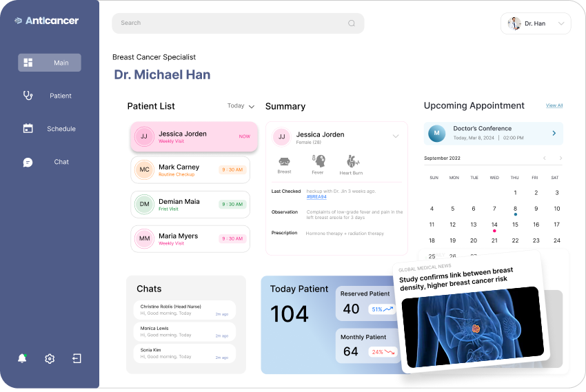Image resolution: width=586 pixels, height=392 pixels.
Task: Click the M avatar on Doctor's Conference
Action: pos(436,133)
